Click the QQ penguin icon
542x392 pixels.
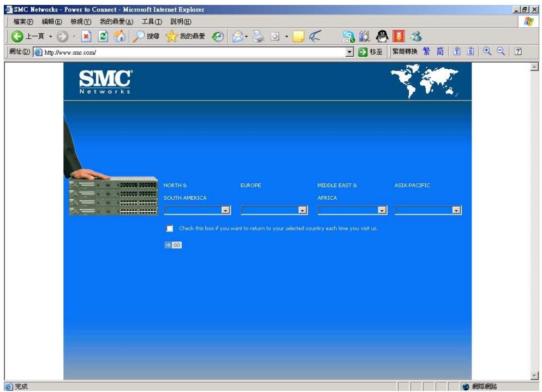click(x=382, y=36)
